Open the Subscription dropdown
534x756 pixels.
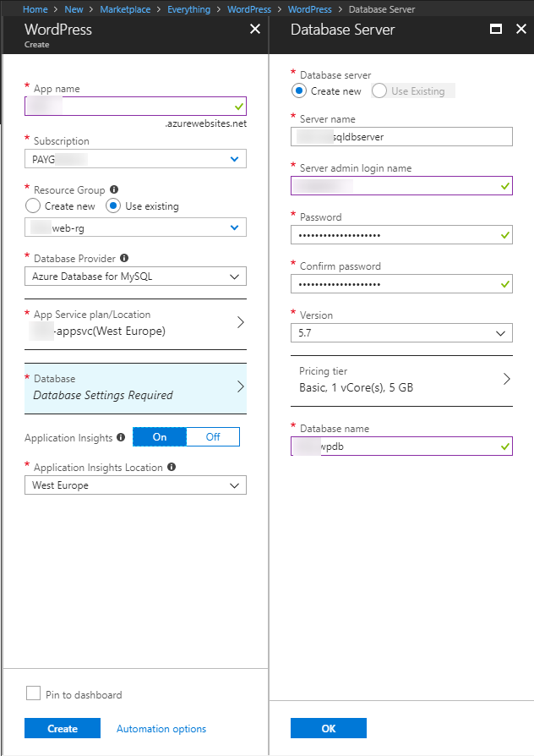tap(135, 159)
